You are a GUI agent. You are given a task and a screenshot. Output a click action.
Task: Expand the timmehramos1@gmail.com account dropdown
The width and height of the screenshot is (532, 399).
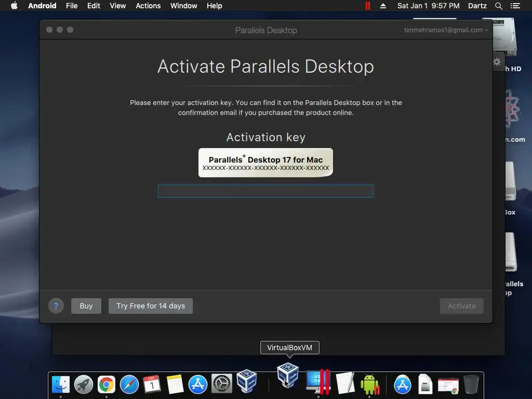tap(446, 30)
